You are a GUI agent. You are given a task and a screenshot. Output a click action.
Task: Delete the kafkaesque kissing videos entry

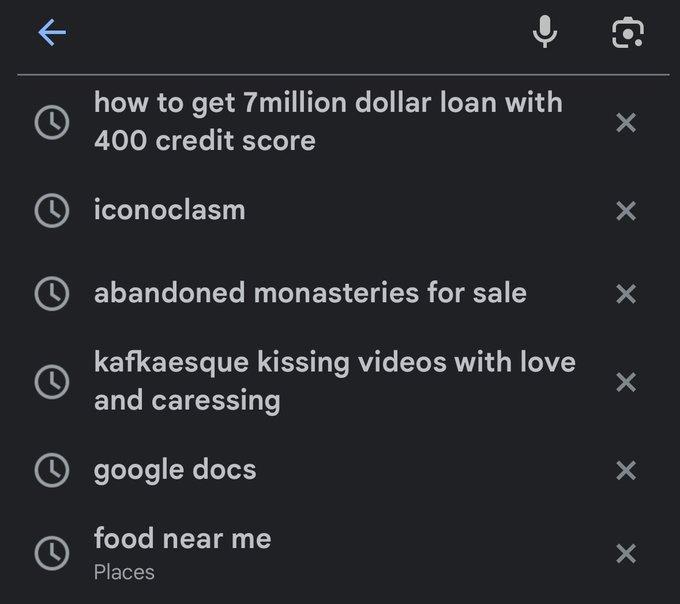point(626,381)
